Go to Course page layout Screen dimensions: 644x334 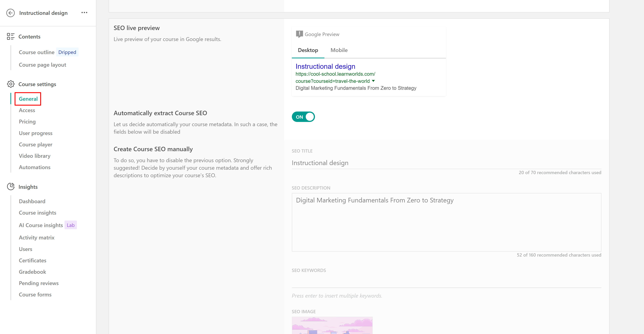(x=42, y=65)
